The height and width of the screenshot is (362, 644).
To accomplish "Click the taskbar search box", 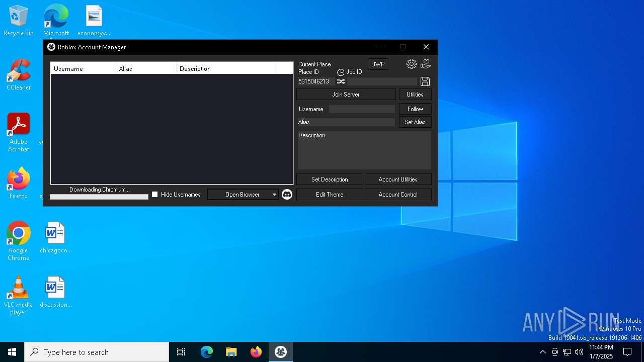I will tap(97, 352).
